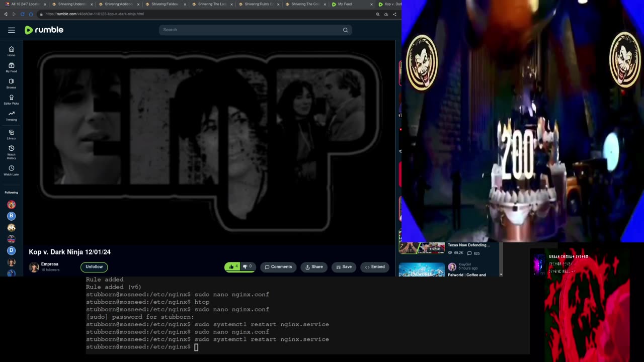
Task: Open Browse in Rumble sidebar
Action: [11, 83]
